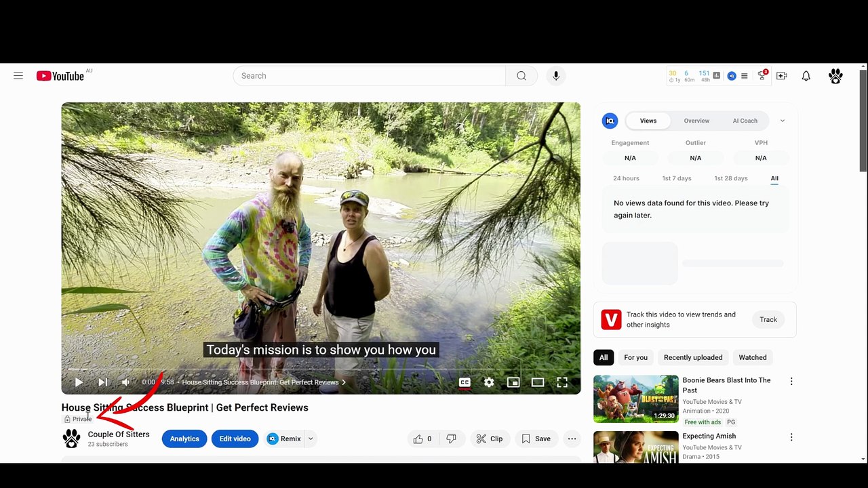Switch to the Overview tab
Viewport: 868px width, 488px height.
pyautogui.click(x=696, y=121)
